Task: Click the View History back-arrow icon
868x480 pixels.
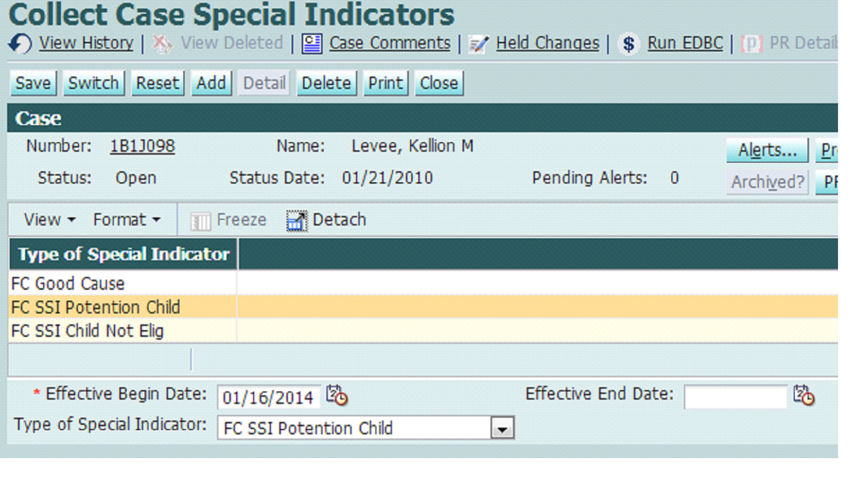Action: (20, 44)
